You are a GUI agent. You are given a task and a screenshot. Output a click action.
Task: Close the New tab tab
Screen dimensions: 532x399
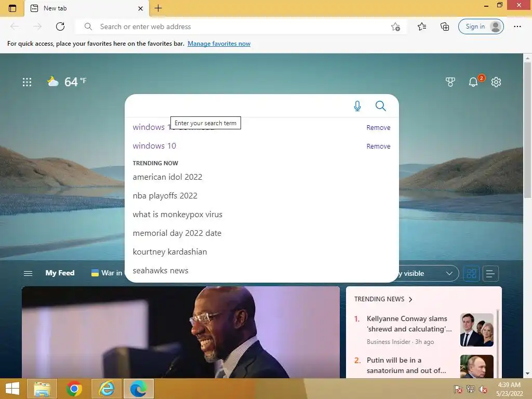pyautogui.click(x=140, y=8)
